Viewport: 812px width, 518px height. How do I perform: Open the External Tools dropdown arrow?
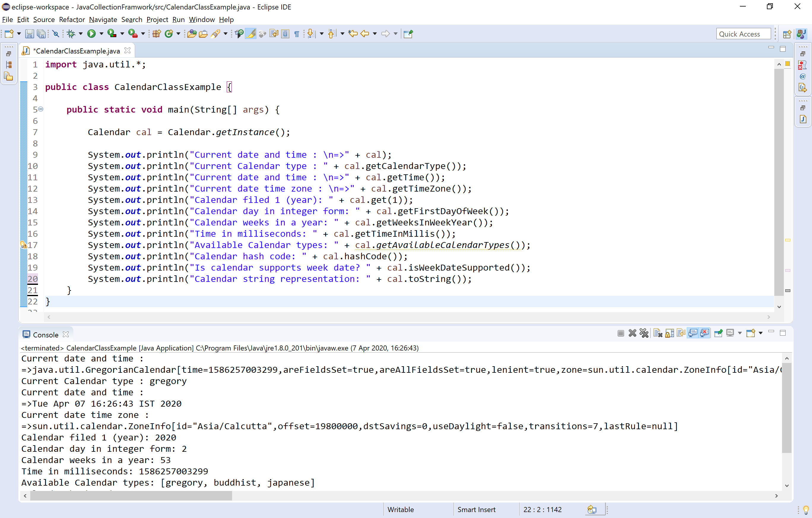(x=143, y=34)
